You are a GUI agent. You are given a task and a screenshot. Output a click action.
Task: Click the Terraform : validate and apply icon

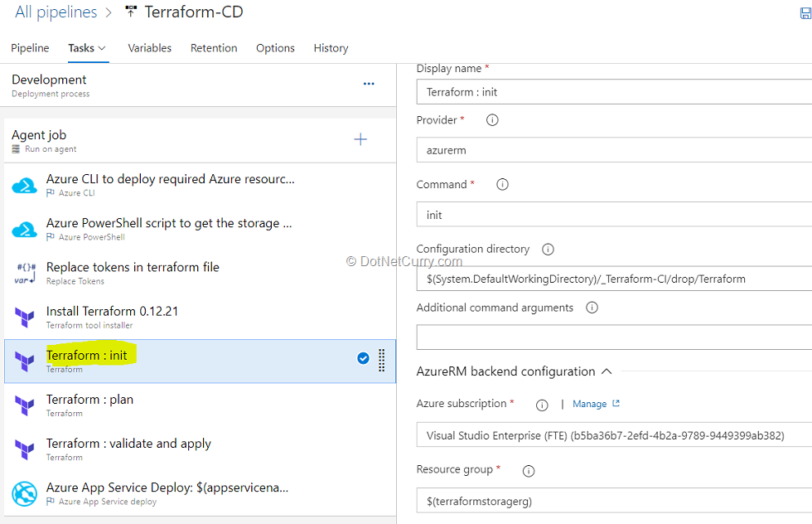(24, 449)
